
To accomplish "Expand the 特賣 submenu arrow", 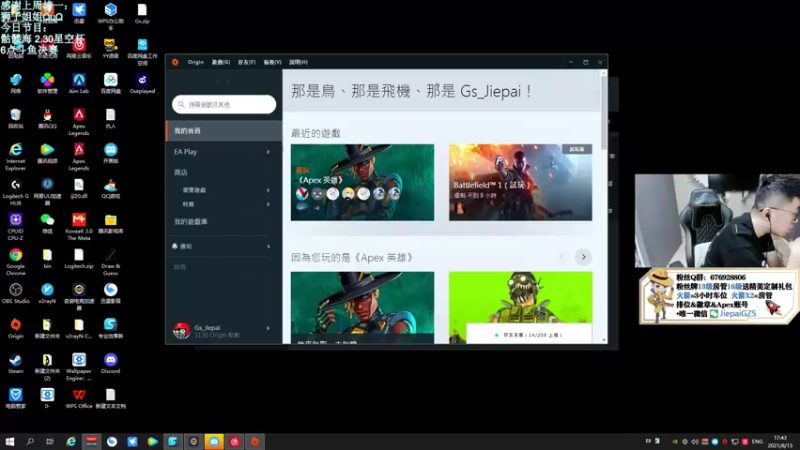I will tap(268, 204).
